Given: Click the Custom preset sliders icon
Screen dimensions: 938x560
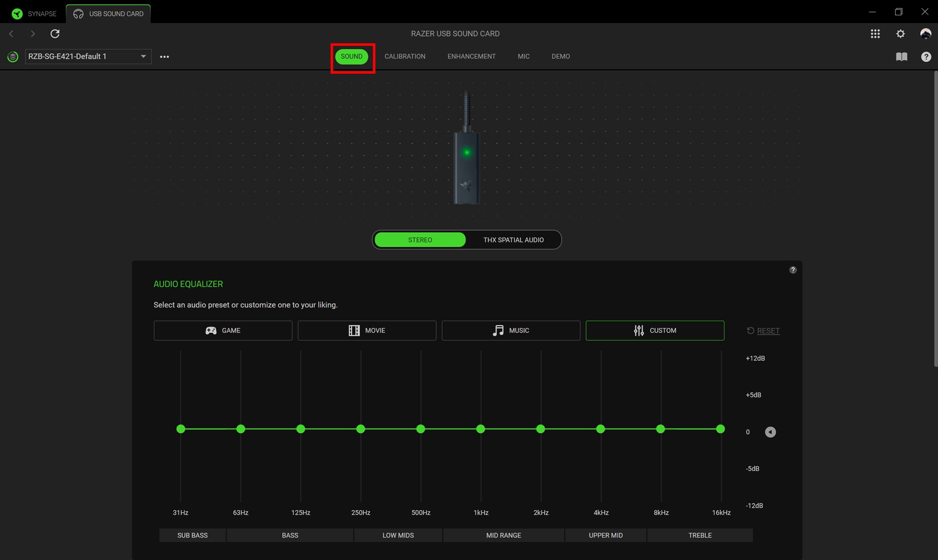Looking at the screenshot, I should pyautogui.click(x=639, y=330).
